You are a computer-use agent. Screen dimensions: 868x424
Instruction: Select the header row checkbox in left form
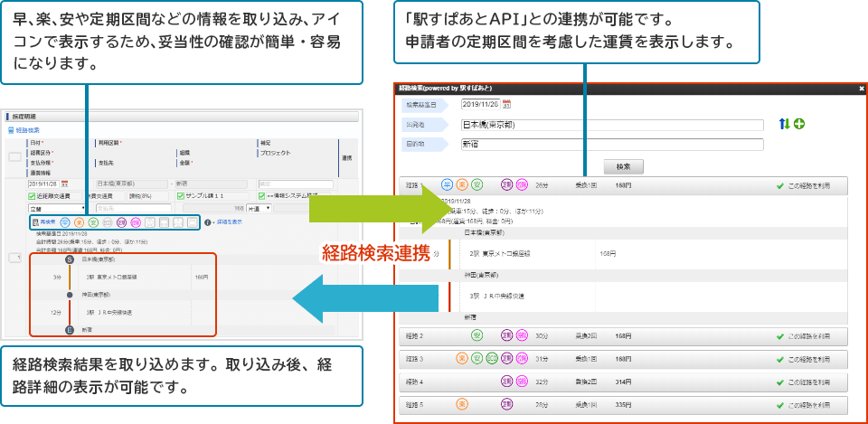15,157
